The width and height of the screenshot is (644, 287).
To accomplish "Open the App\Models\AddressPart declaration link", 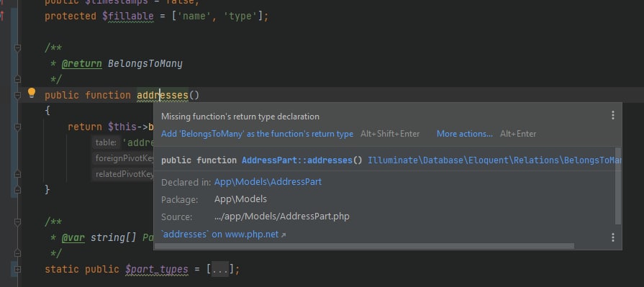I will pyautogui.click(x=268, y=182).
